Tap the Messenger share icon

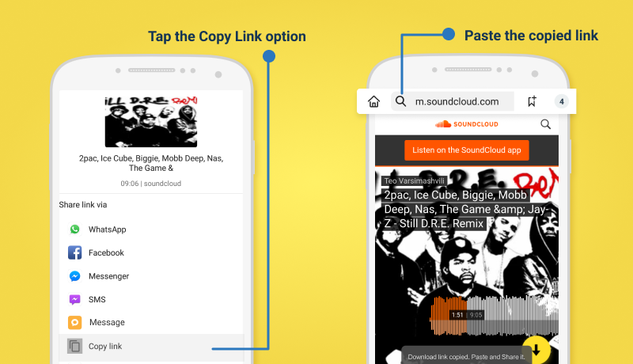(74, 276)
